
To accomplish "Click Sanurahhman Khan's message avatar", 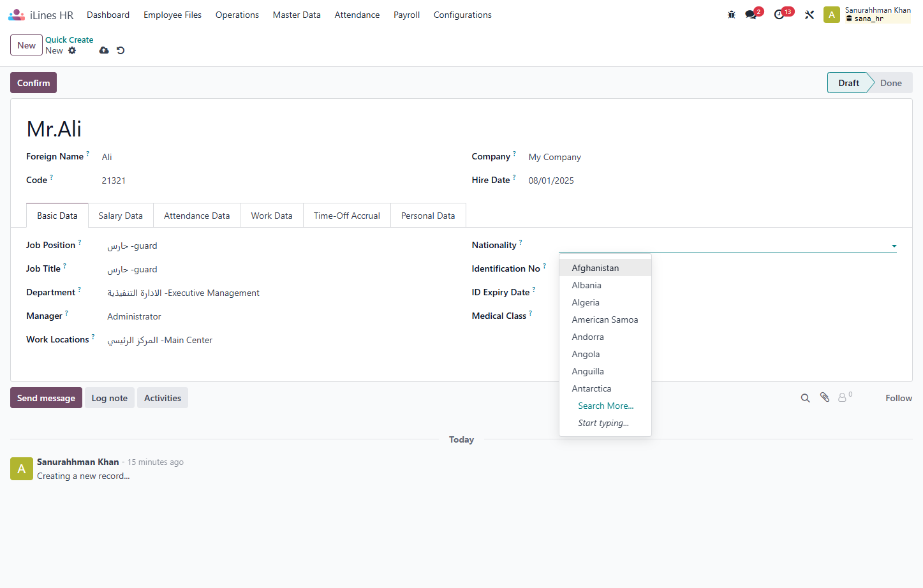I will coord(22,469).
